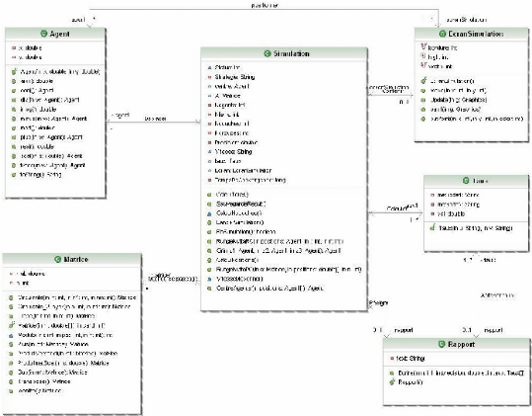Viewport: 532px width, 416px height.
Task: Select the taux: Taux attribute in Simulation
Action: [228, 161]
